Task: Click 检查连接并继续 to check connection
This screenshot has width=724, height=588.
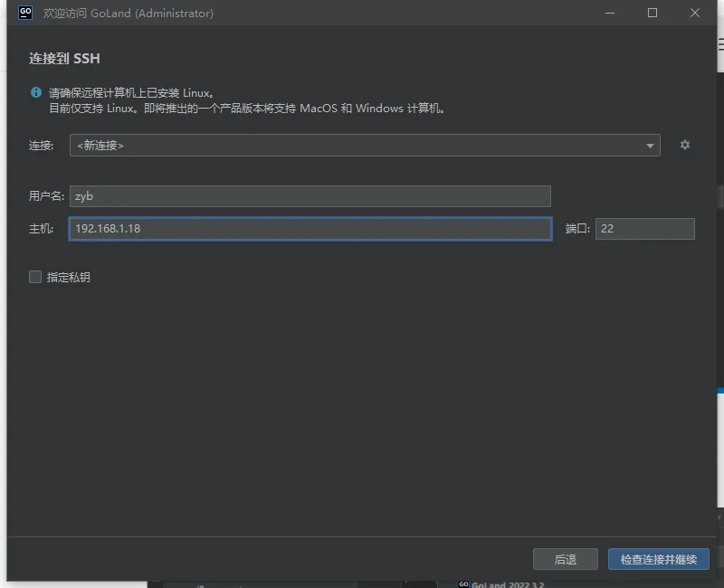Action: pyautogui.click(x=659, y=559)
